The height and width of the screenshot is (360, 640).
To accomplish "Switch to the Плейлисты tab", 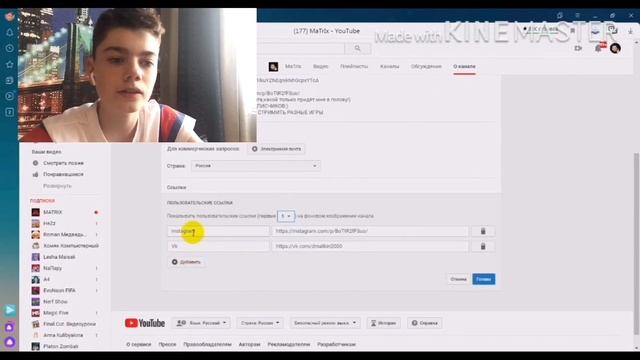I will 354,67.
